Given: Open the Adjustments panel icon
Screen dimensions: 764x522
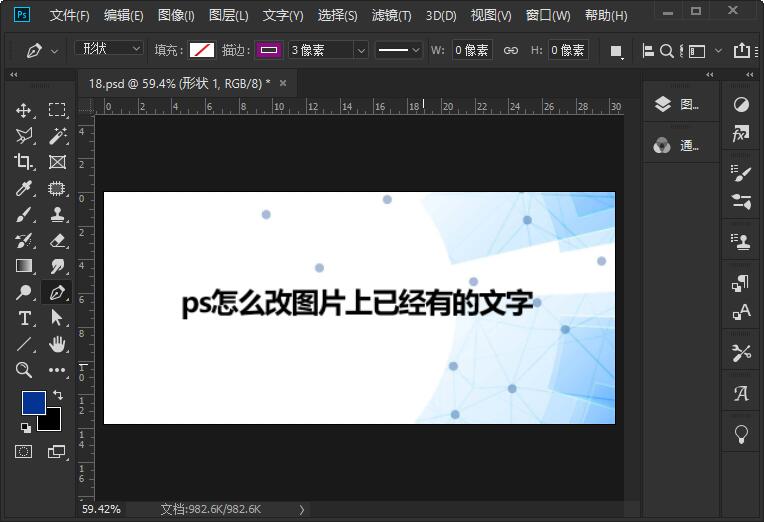Looking at the screenshot, I should (x=741, y=104).
